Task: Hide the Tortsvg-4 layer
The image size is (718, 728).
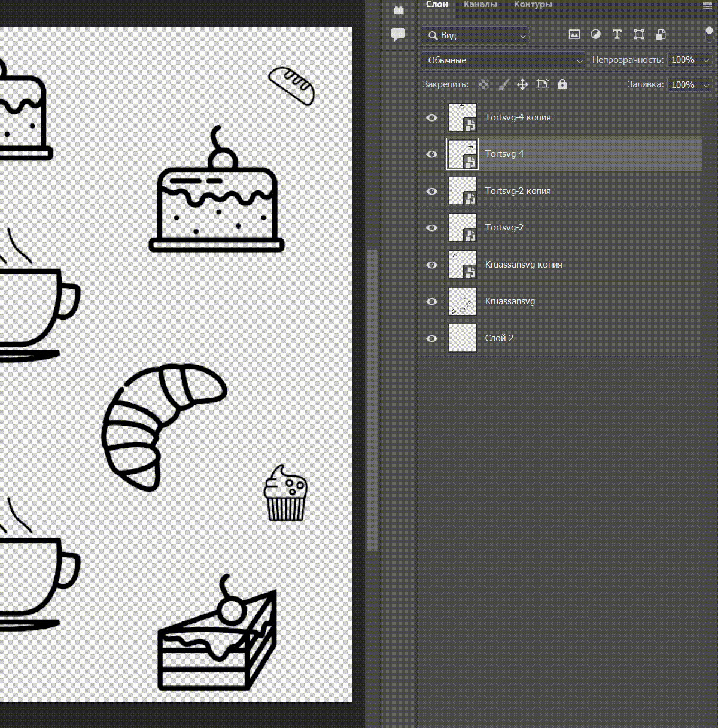Action: 431,154
